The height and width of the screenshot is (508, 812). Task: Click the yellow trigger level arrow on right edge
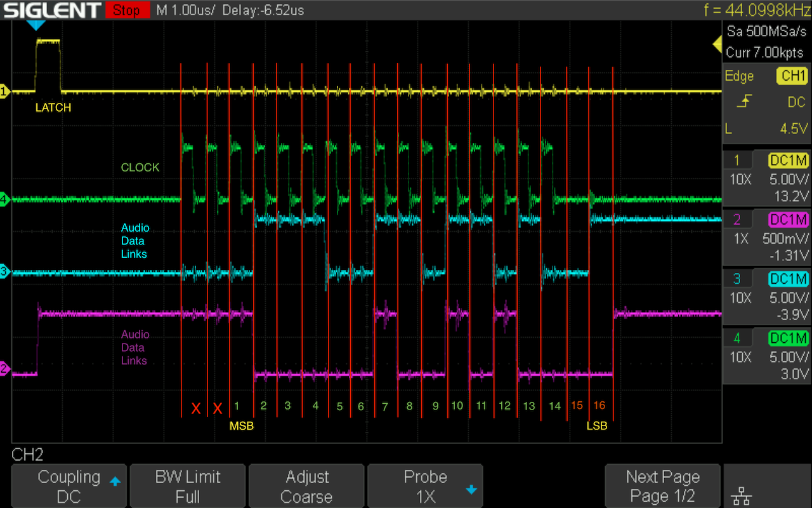click(717, 44)
